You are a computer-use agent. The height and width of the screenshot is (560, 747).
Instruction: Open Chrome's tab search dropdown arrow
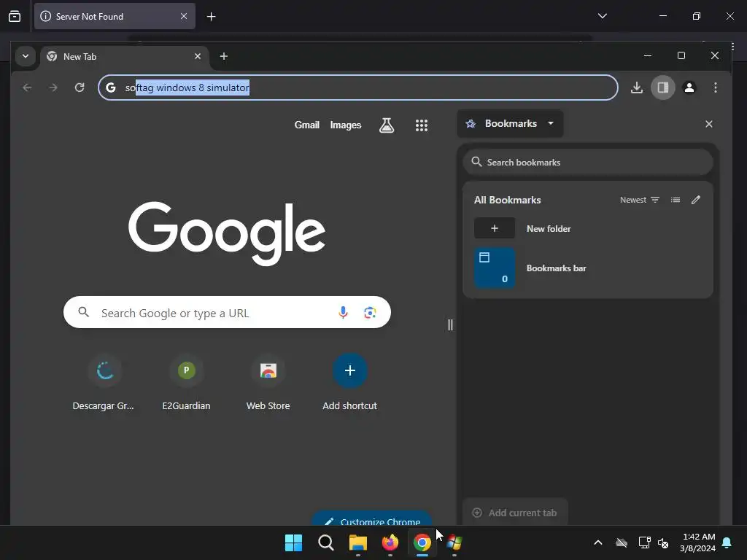(26, 56)
